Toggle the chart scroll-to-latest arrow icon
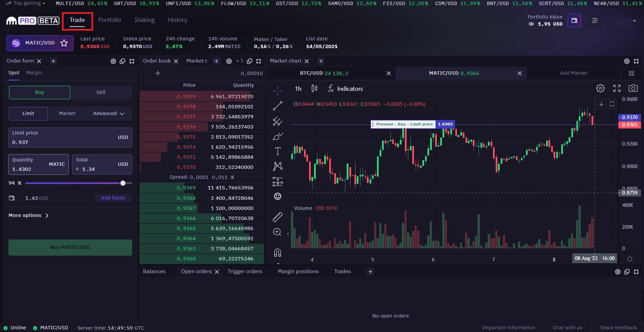 point(601,104)
